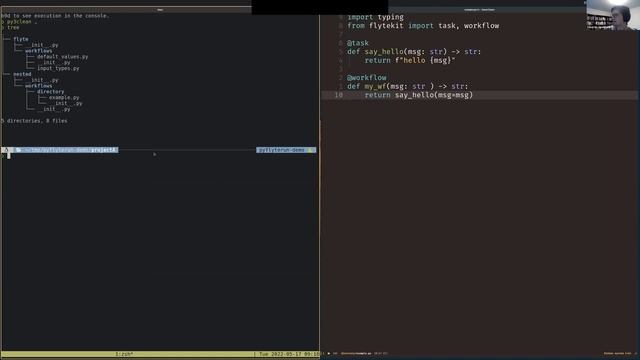Click the webcam video thumbnail
Screen dimensions: 640x360
tap(613, 15)
